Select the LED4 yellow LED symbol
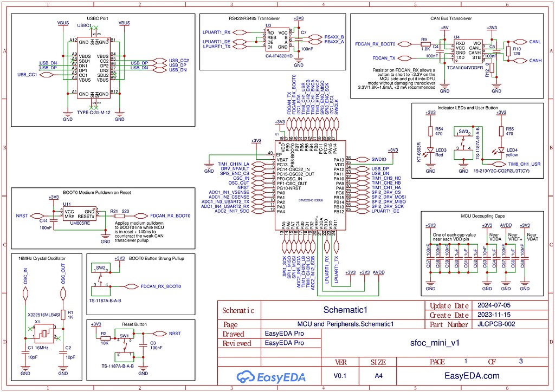Screen dimensions: 555x392 coord(501,151)
